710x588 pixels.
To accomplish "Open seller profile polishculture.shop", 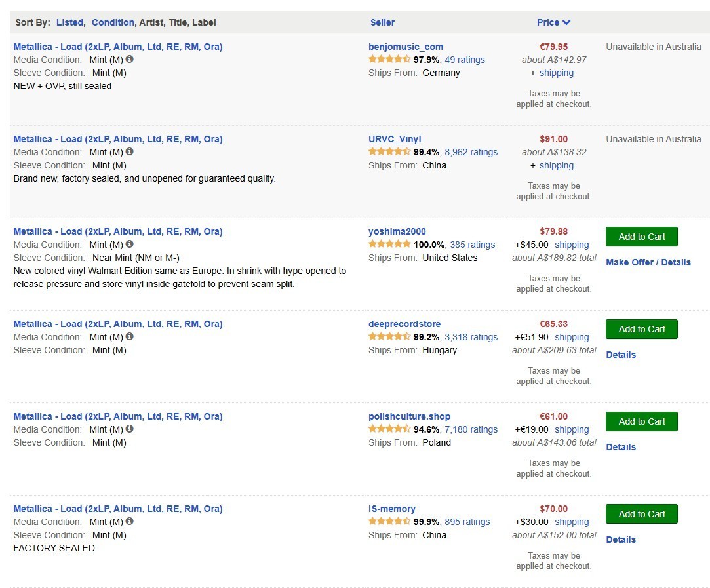I will pyautogui.click(x=409, y=416).
